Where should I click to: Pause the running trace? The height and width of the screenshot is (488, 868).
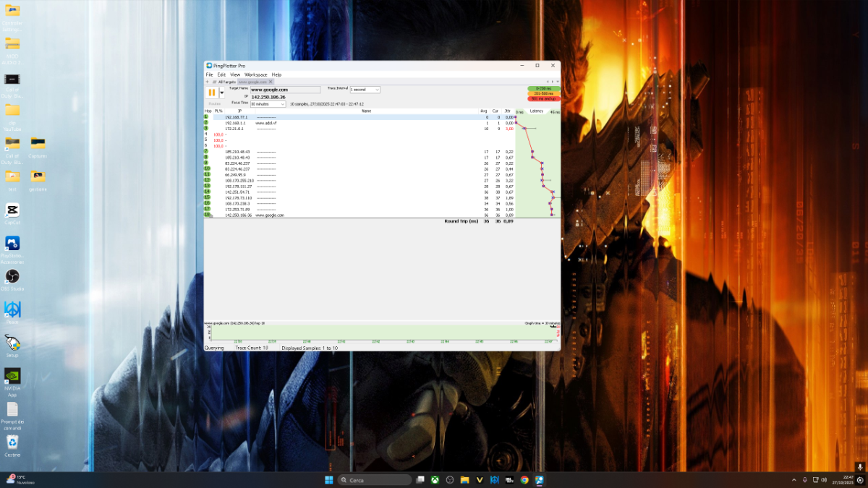click(x=212, y=93)
